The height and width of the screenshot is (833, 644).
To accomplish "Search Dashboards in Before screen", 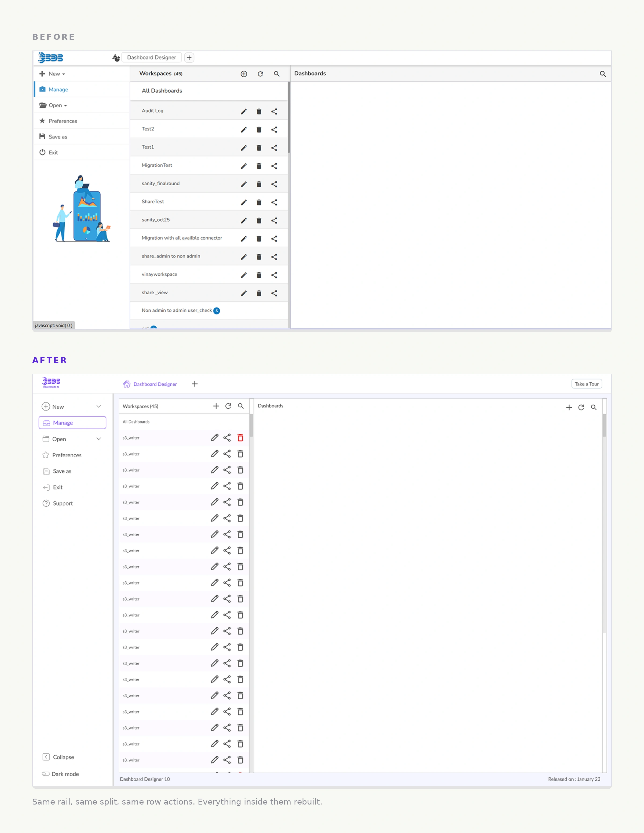I will (x=603, y=74).
